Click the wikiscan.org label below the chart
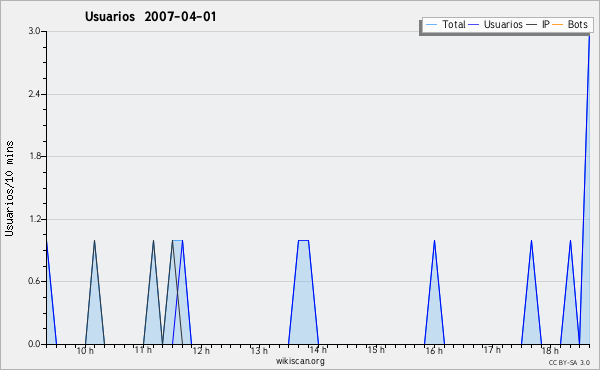This screenshot has width=600, height=370. pos(300,361)
